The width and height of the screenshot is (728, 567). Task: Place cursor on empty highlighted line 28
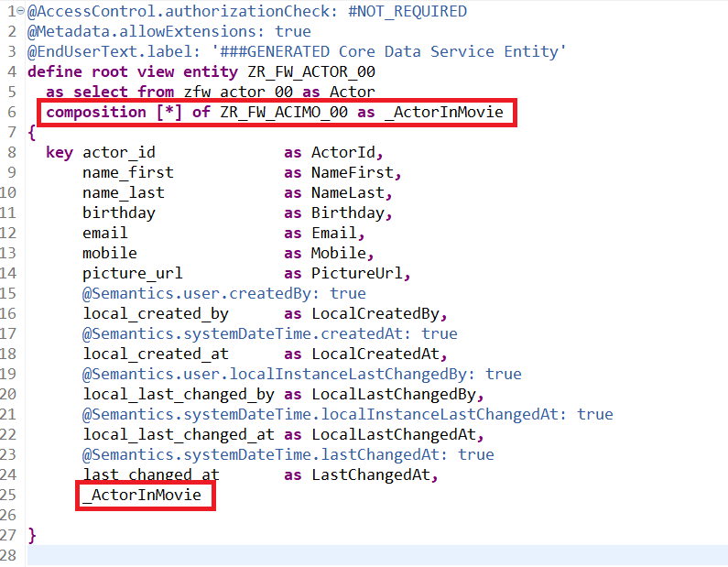(377, 555)
